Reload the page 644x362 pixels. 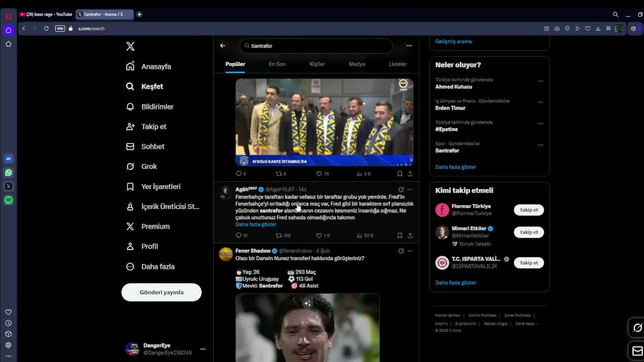click(46, 29)
